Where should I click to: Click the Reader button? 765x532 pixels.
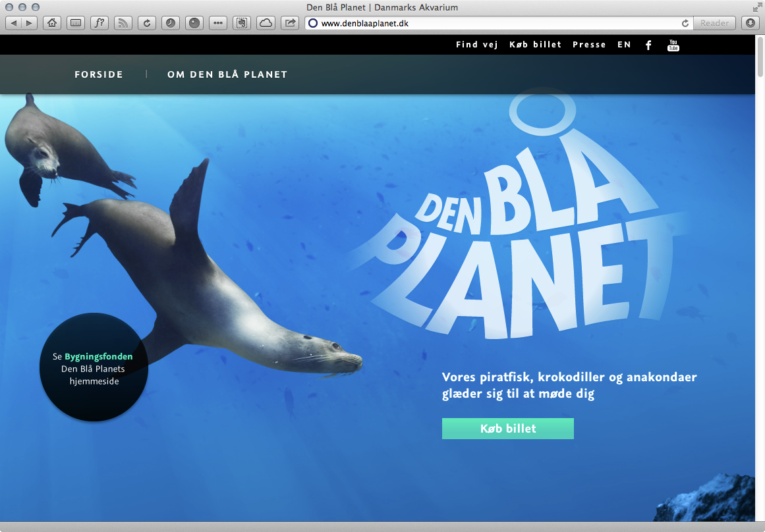tap(714, 24)
